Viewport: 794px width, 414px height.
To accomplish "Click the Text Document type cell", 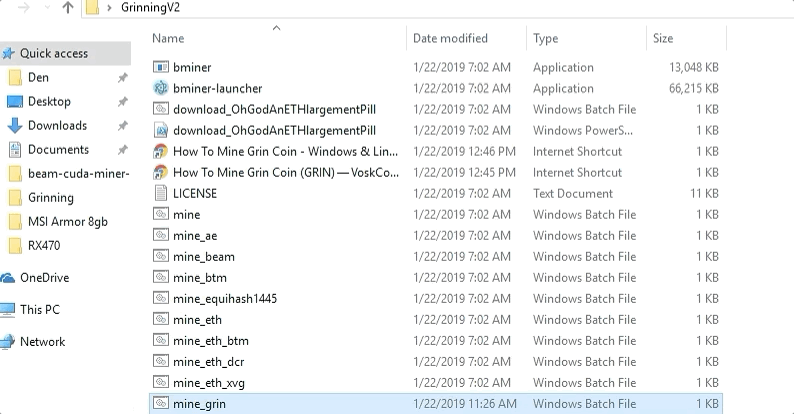I will click(573, 193).
